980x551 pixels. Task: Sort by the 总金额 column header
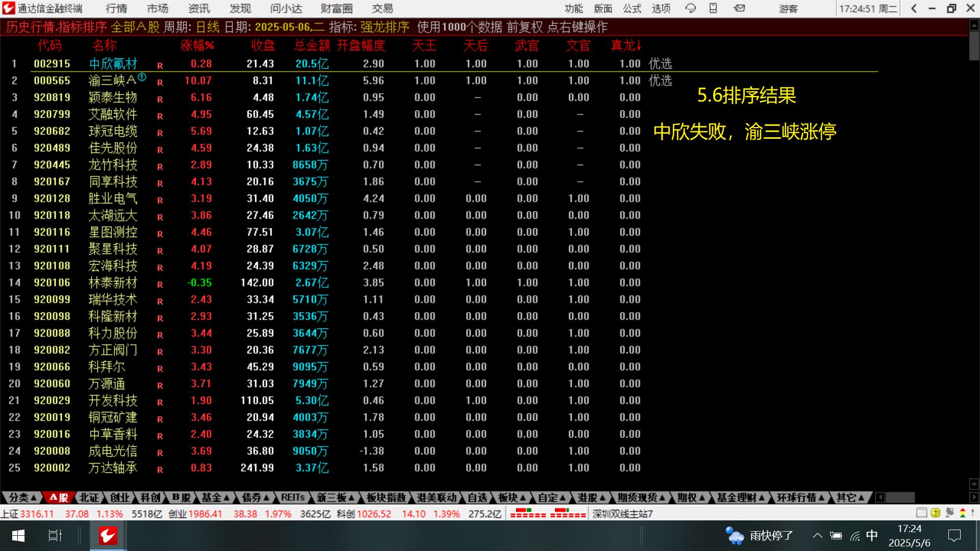point(312,46)
